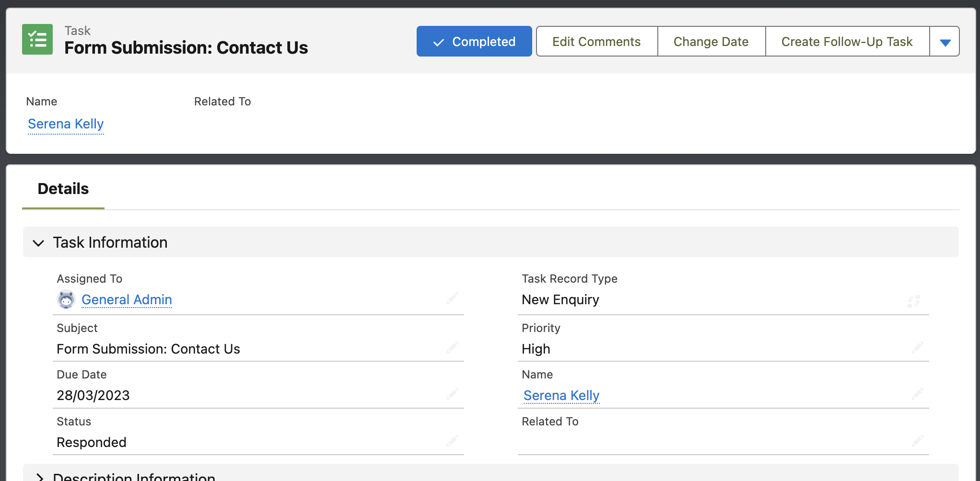Click the edit pencil for Priority
The width and height of the screenshot is (980, 481).
click(x=917, y=347)
